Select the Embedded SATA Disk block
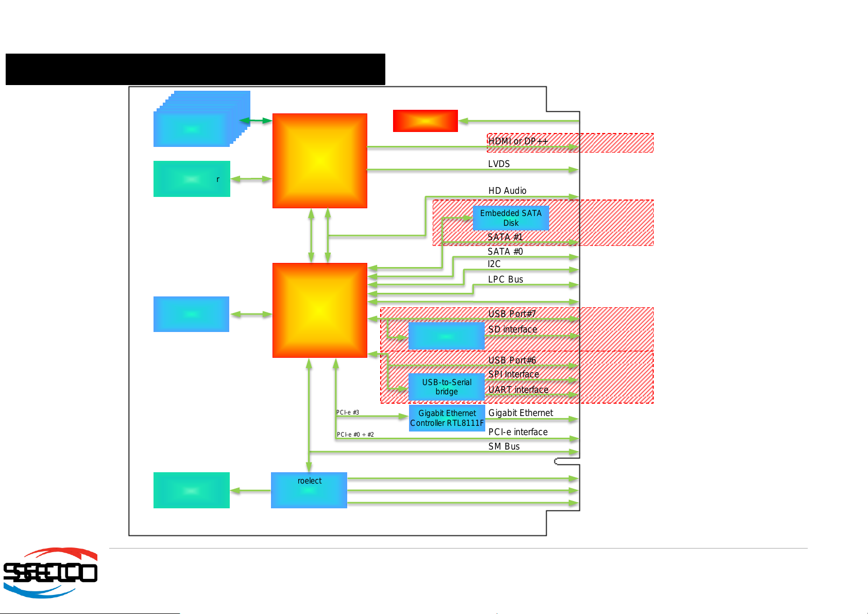The height and width of the screenshot is (614, 868). [x=510, y=218]
